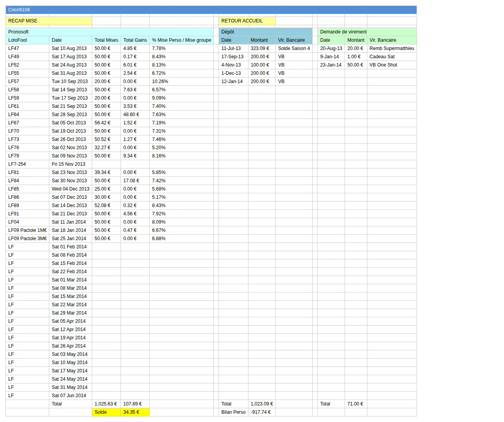Viewport: 504px width, 422px height.
Task: Select the LF47 row label
Action: pos(28,48)
